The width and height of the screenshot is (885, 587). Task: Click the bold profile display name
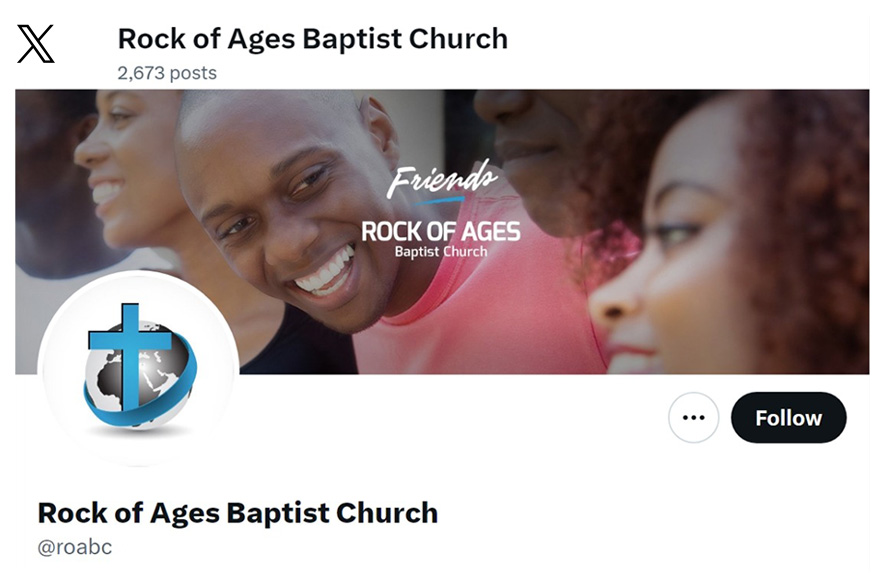coord(238,513)
